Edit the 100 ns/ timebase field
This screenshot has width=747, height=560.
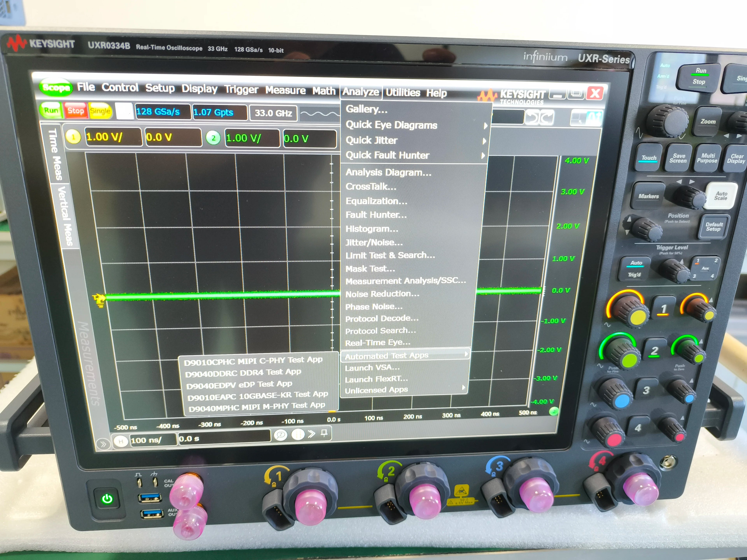coord(153,440)
